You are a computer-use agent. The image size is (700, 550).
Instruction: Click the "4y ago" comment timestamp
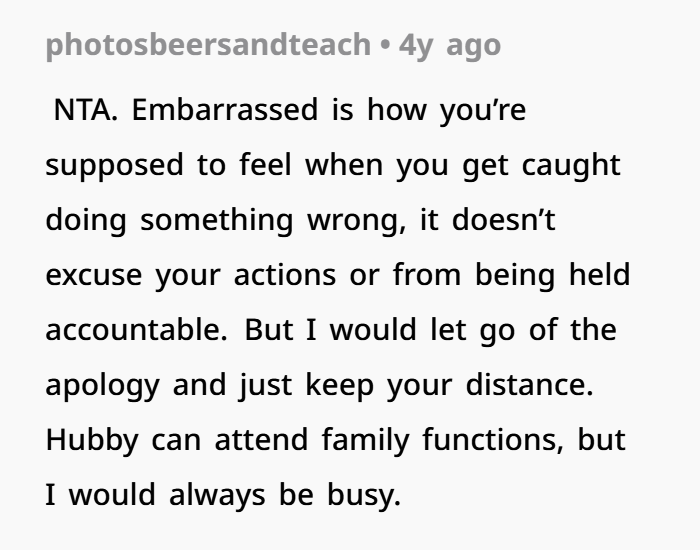449,46
